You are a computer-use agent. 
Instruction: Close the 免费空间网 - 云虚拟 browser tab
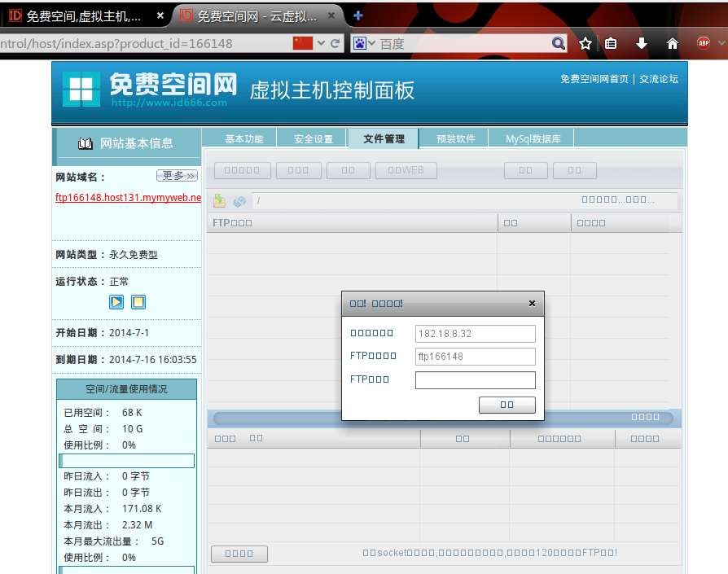point(331,15)
